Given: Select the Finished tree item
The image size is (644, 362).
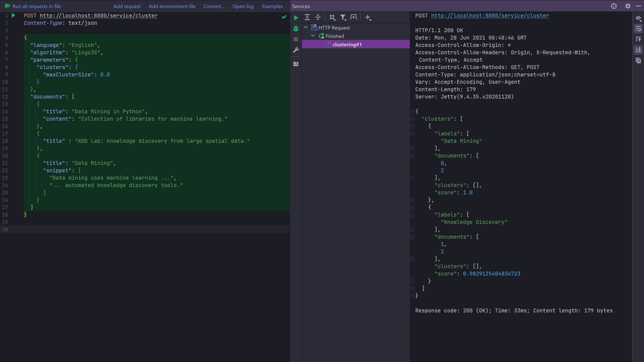Looking at the screenshot, I should click(x=334, y=36).
